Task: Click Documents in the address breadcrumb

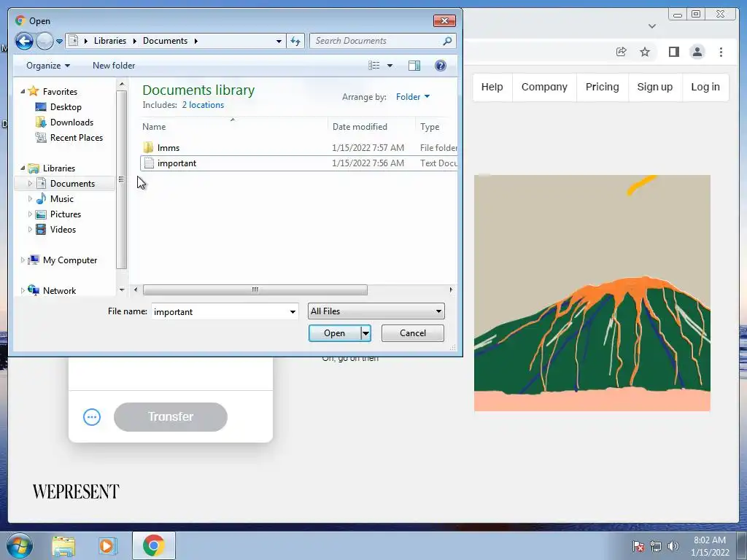Action: coord(166,41)
